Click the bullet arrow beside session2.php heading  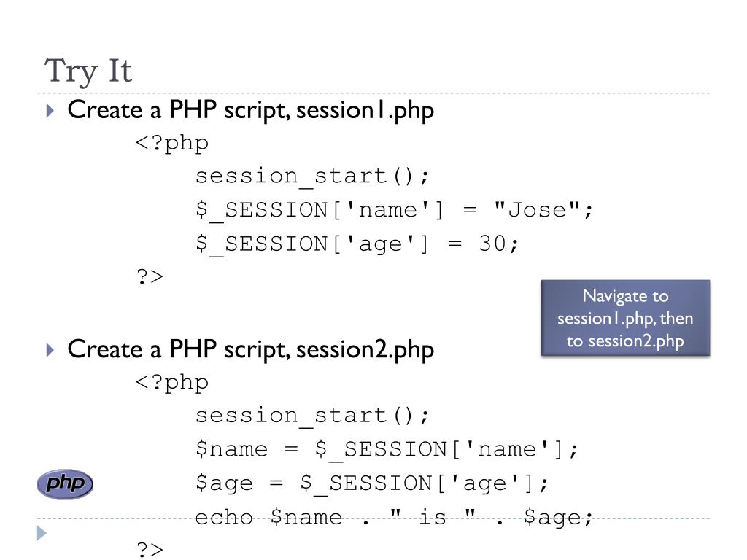(50, 351)
